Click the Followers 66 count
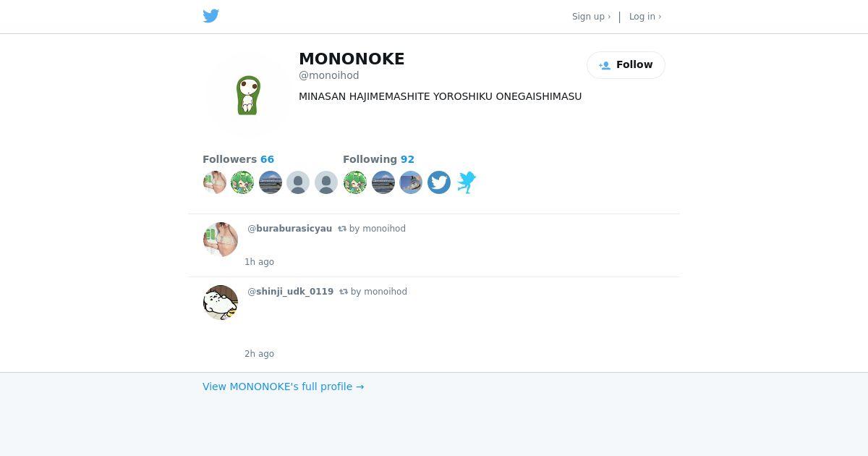Screen dimensions: 868x456 (238, 159)
